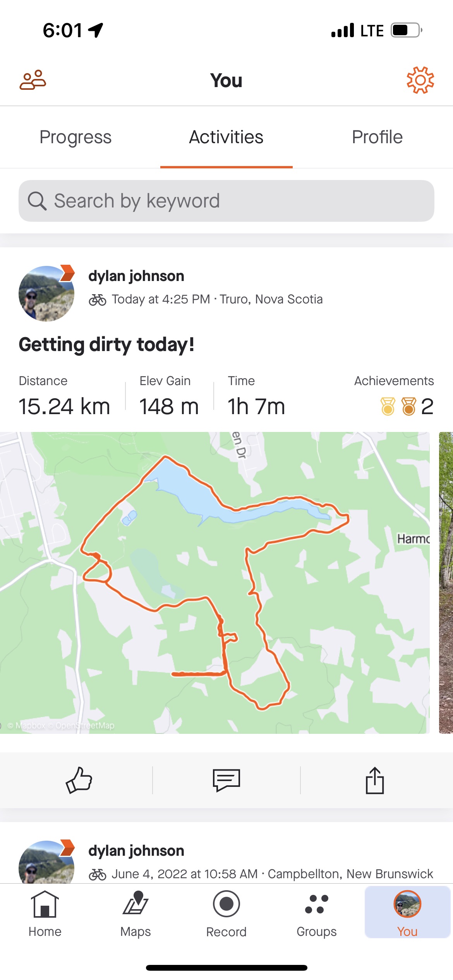Screen dimensions: 453x980
Task: Select the You tab in bottom bar
Action: (x=407, y=912)
